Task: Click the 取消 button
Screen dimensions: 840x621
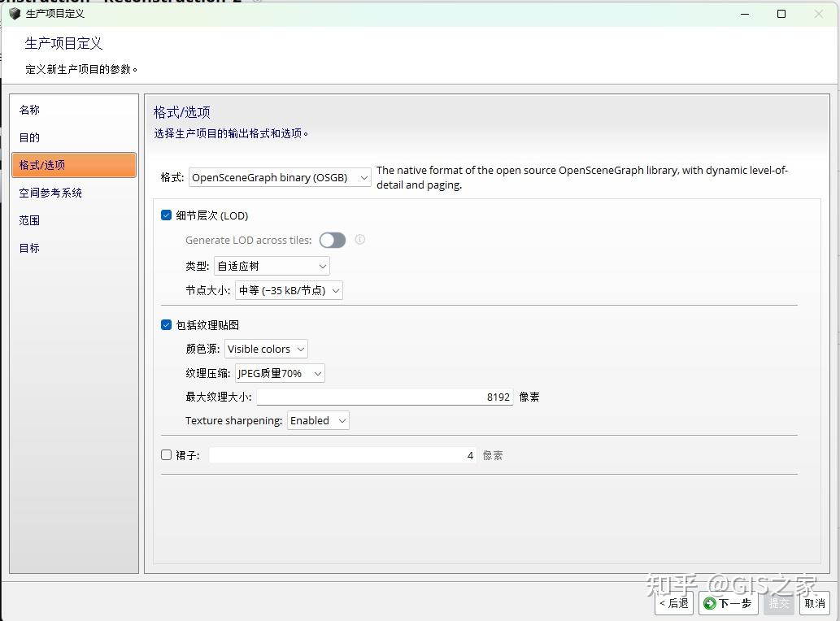Action: click(816, 604)
